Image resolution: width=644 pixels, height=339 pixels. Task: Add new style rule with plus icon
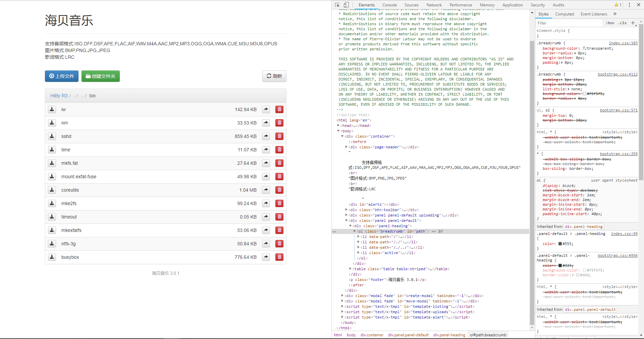(633, 23)
